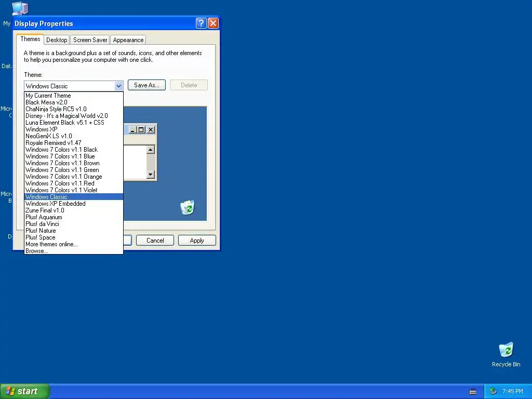The width and height of the screenshot is (532, 399).
Task: Select Windows XP Embedded theme
Action: 74,204
